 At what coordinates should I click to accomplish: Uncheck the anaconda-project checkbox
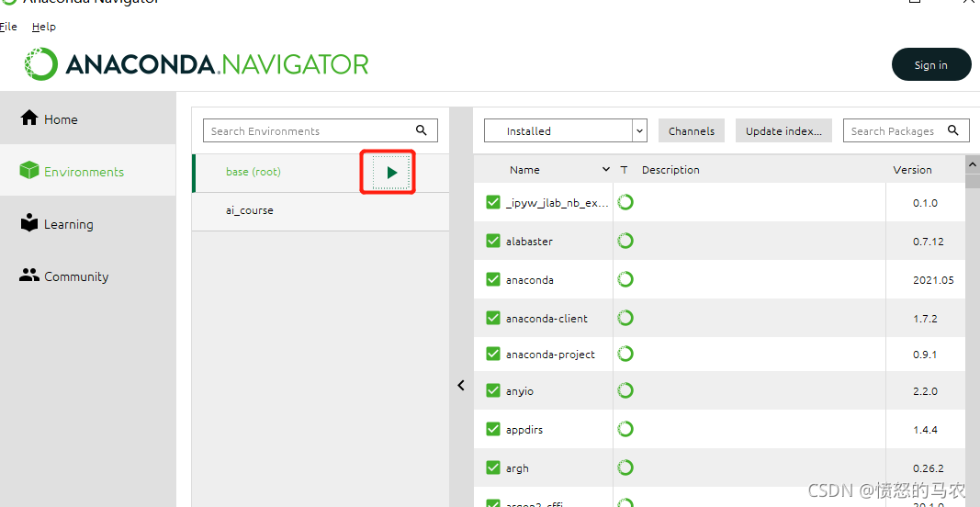click(493, 354)
